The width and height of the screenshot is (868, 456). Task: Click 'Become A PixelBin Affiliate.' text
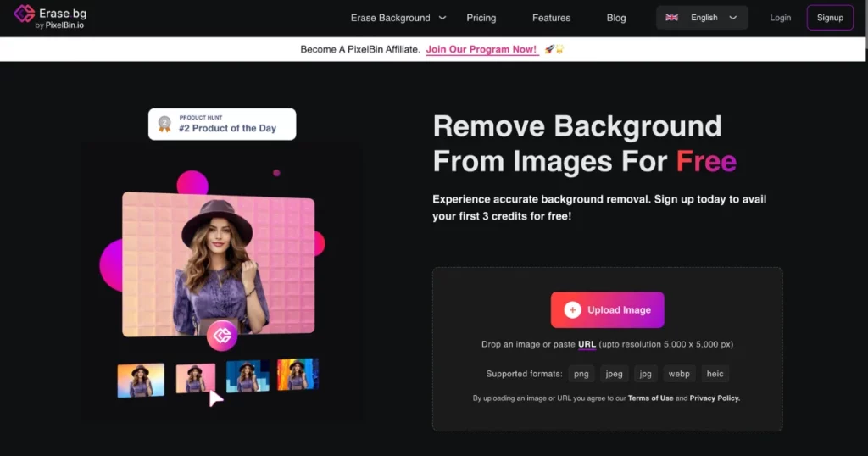click(359, 49)
